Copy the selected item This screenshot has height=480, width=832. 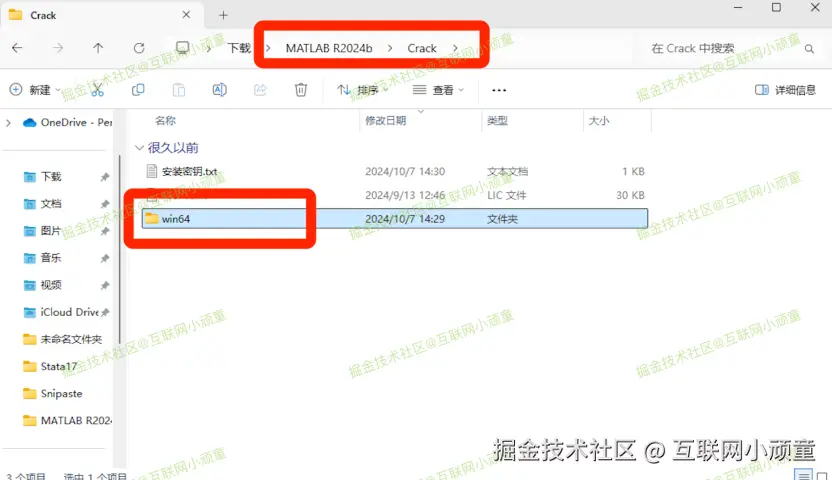[x=138, y=90]
